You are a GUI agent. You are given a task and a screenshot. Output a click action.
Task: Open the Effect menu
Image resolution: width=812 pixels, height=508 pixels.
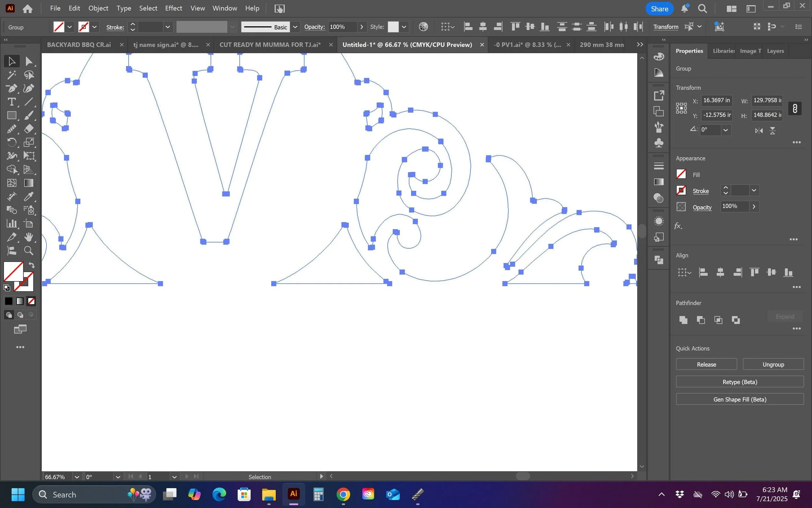pyautogui.click(x=173, y=8)
